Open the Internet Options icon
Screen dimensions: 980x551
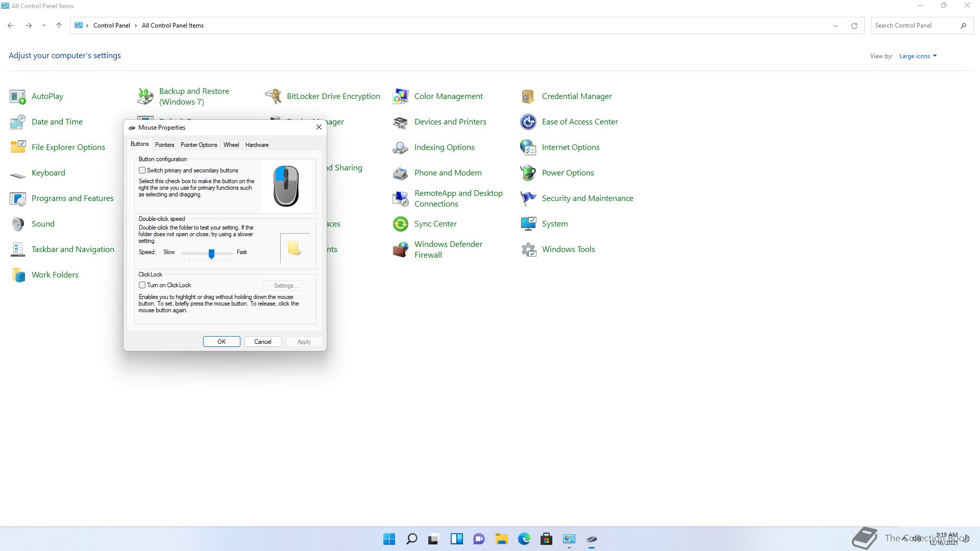(x=528, y=147)
